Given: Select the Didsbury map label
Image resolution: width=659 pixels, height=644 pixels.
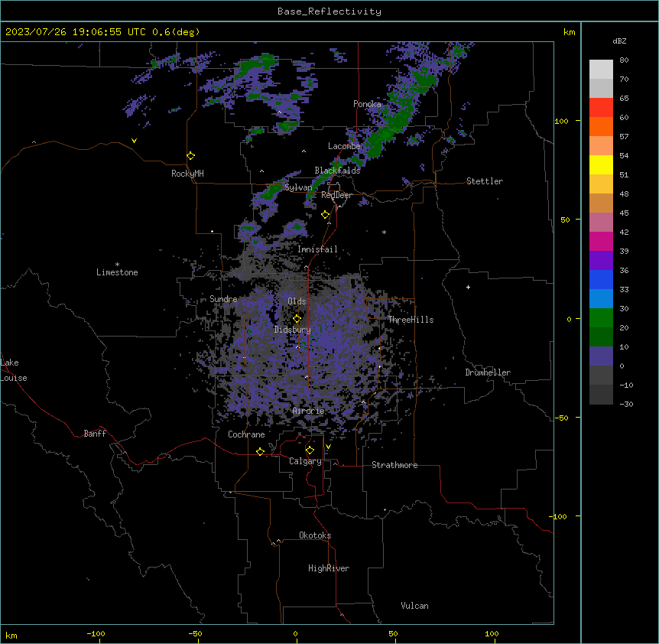Looking at the screenshot, I should click(x=293, y=330).
